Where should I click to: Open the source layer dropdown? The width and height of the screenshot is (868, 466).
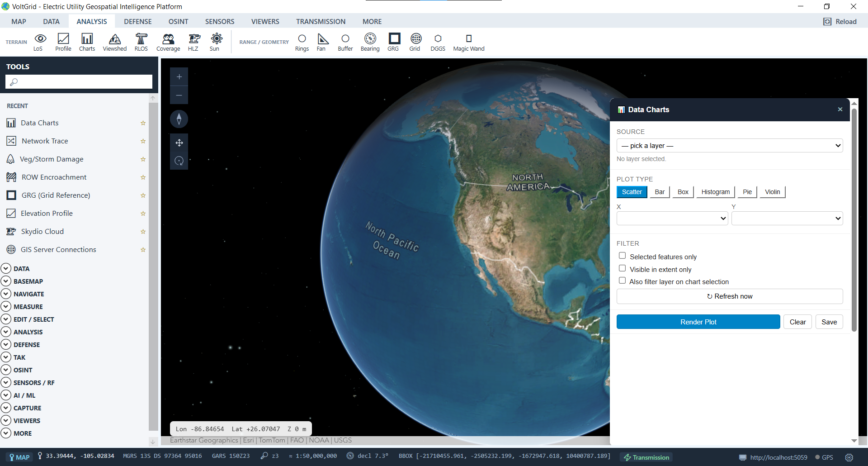point(730,146)
